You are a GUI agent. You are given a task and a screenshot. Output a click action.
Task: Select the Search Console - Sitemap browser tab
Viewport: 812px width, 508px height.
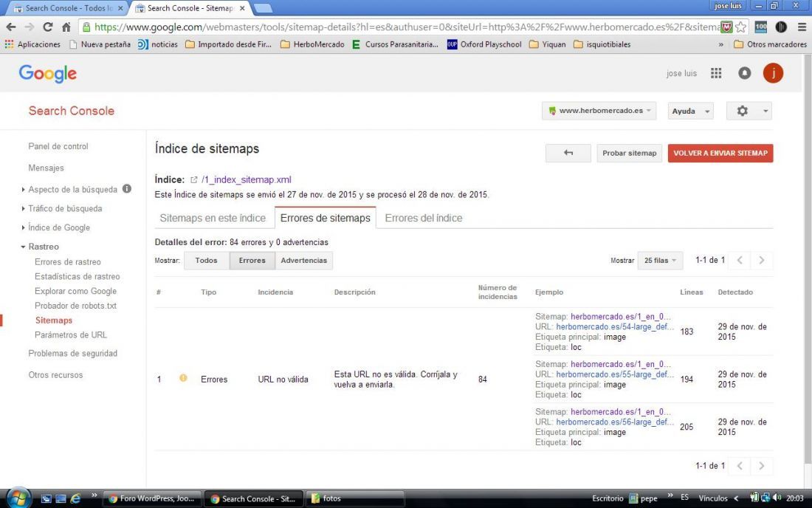188,8
